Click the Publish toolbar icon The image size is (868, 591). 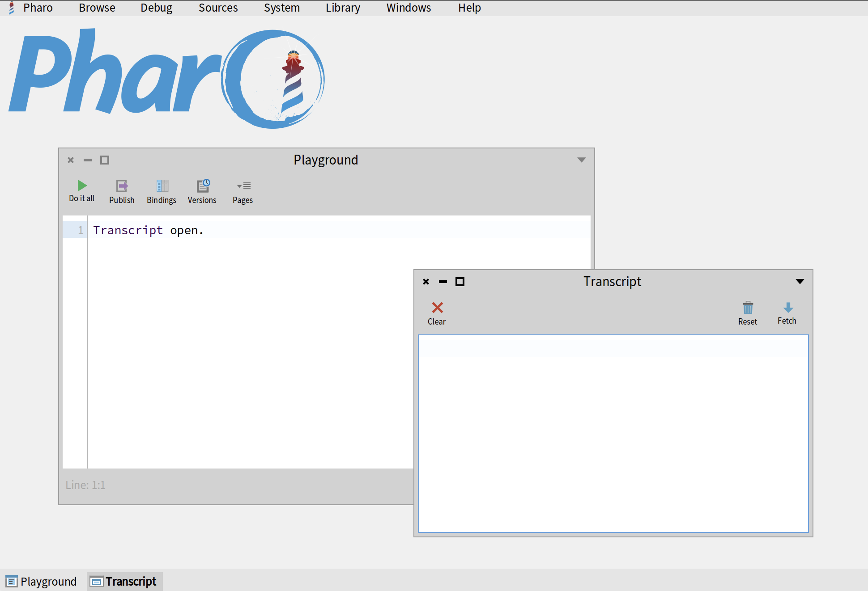(x=122, y=186)
